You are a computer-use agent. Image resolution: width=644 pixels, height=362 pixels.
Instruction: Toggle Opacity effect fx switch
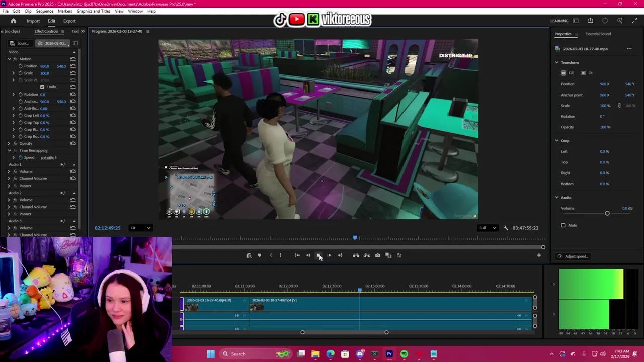[x=15, y=143]
